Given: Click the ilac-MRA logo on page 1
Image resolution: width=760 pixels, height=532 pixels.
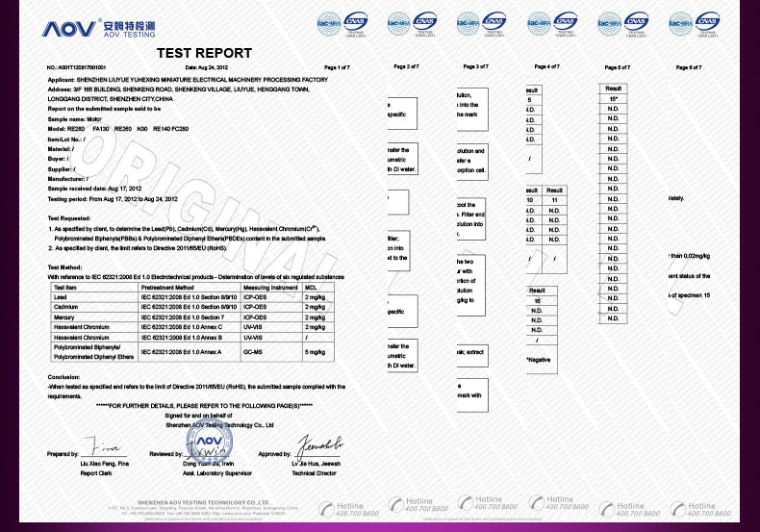Looking at the screenshot, I should (x=329, y=24).
